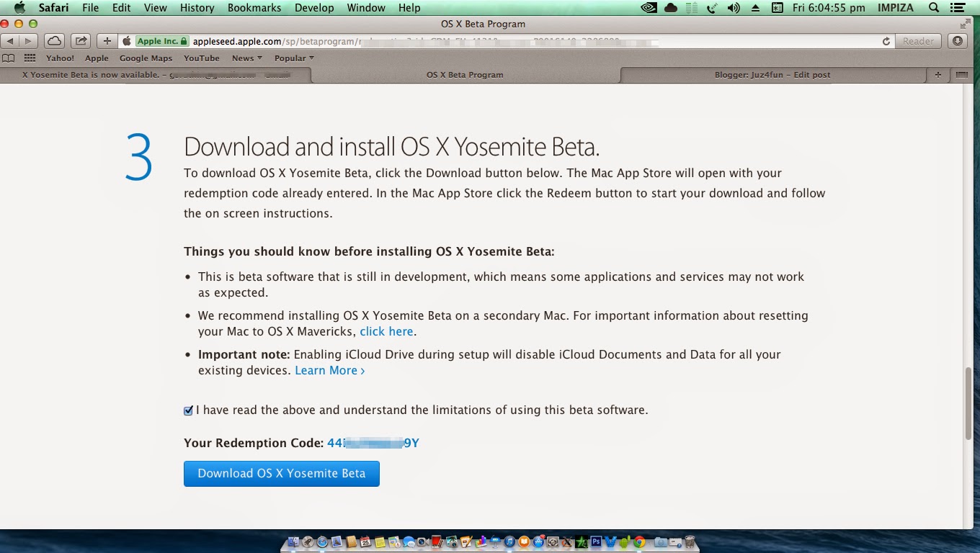
Task: Open the Downloads arrow button
Action: click(x=957, y=41)
